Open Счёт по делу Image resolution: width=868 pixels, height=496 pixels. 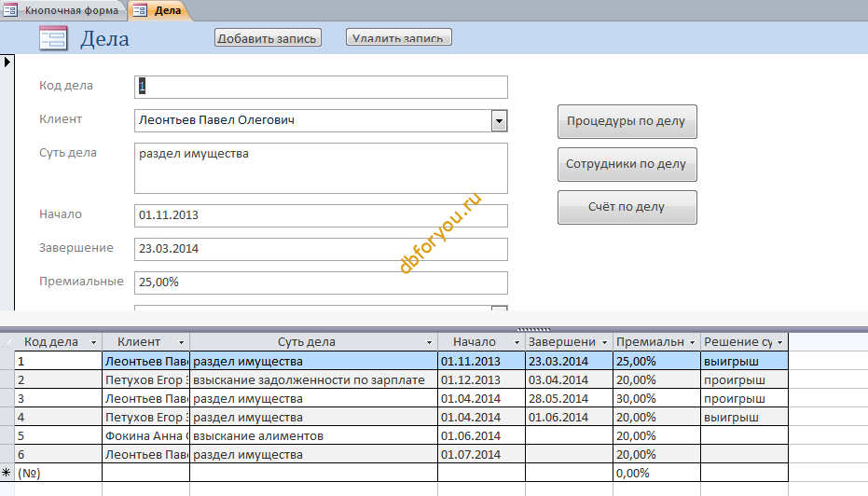(627, 207)
